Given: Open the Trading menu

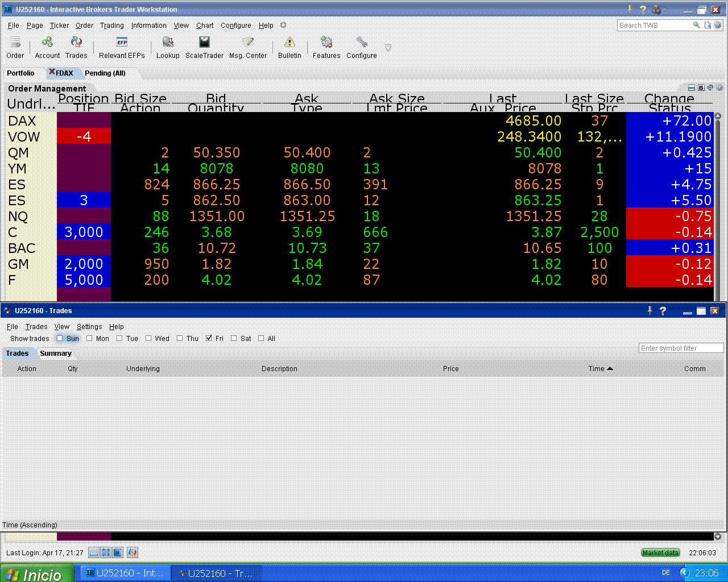Looking at the screenshot, I should point(112,25).
